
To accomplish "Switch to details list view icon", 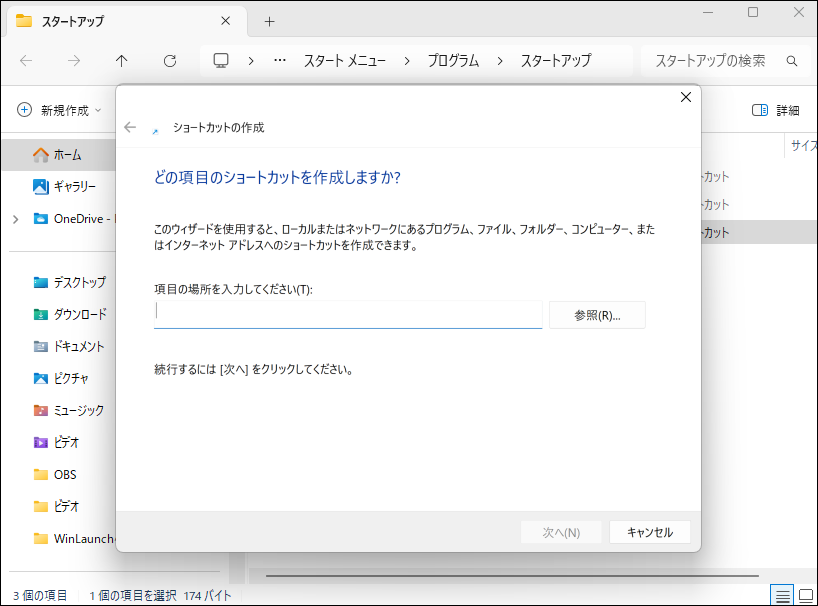I will coord(781,595).
